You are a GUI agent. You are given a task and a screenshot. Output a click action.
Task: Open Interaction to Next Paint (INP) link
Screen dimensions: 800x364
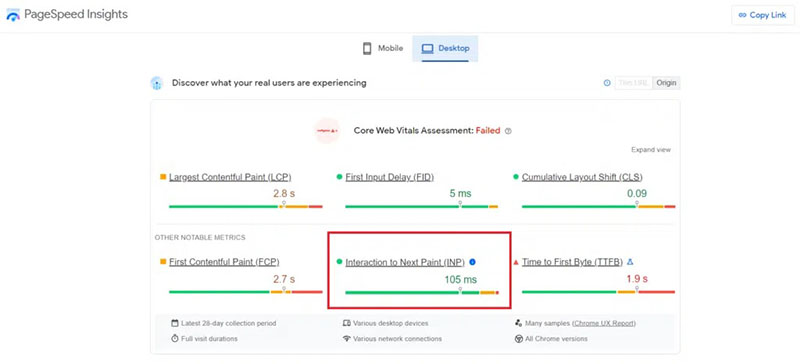(405, 262)
